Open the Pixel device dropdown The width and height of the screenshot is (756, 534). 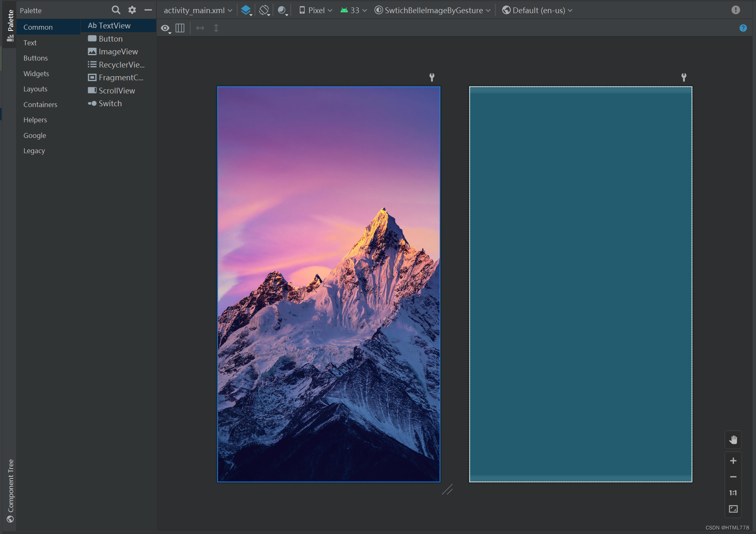[316, 10]
